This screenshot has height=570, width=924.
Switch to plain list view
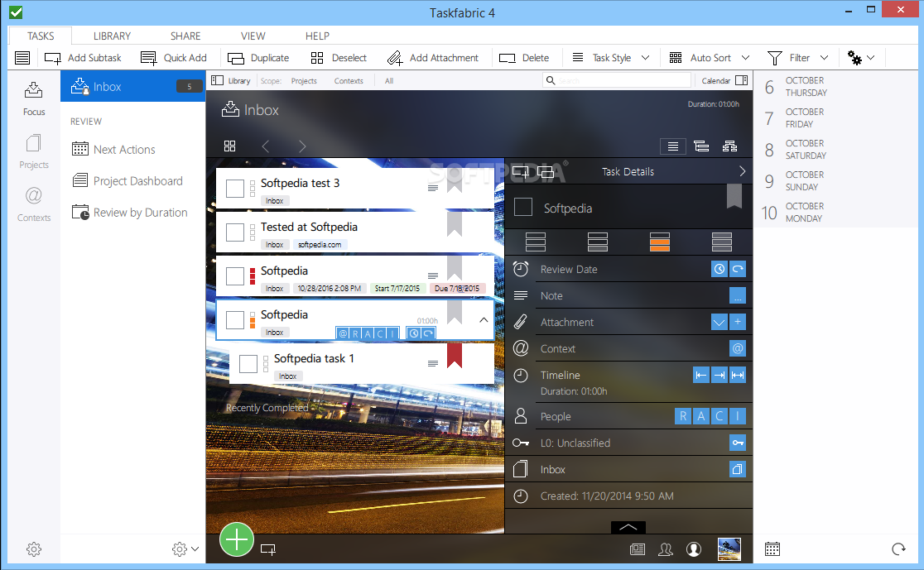(x=673, y=146)
